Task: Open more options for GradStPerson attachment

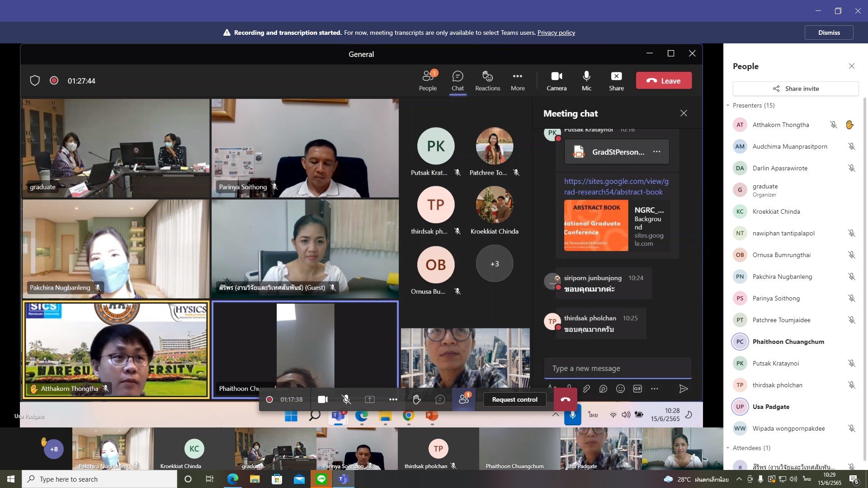Action: point(657,152)
